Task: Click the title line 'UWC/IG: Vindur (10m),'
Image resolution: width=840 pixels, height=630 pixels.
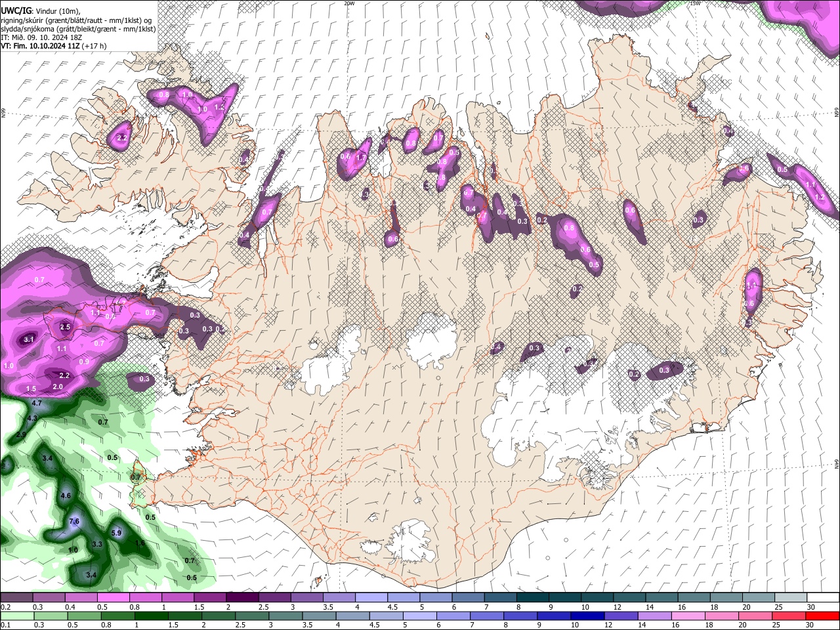Action: click(x=39, y=11)
